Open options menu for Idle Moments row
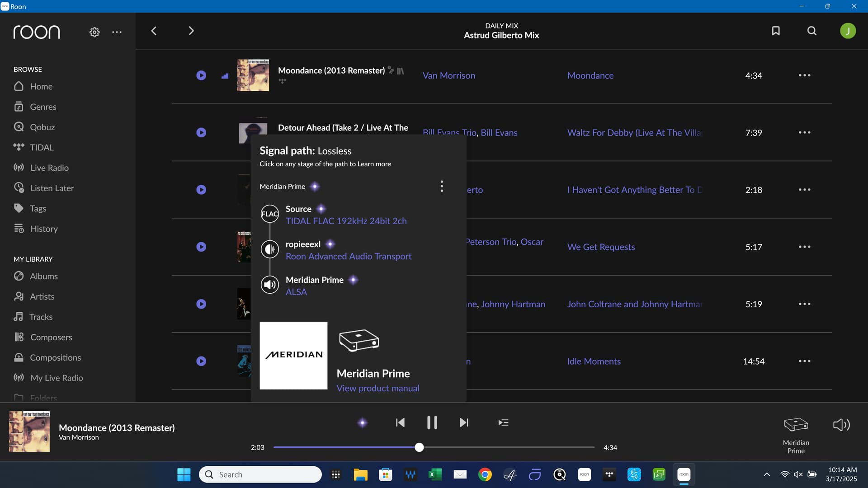 [x=804, y=361]
